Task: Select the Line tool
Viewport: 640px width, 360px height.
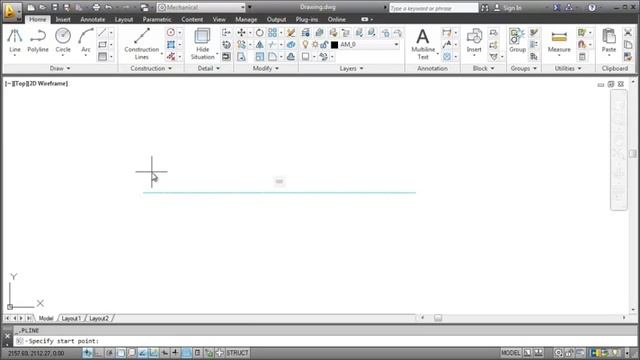Action: (15, 41)
